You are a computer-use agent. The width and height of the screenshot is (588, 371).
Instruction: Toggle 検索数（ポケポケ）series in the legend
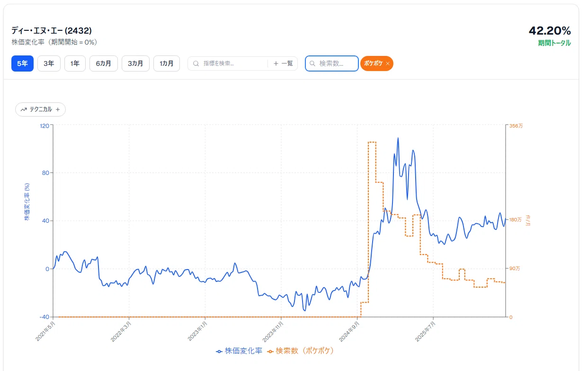pos(301,351)
